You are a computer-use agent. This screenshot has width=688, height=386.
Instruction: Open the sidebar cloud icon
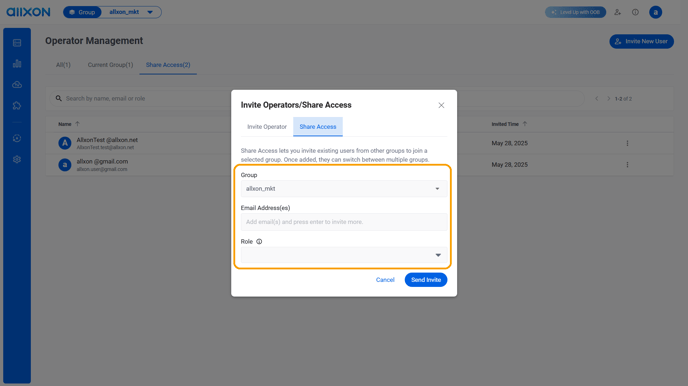[x=17, y=85]
